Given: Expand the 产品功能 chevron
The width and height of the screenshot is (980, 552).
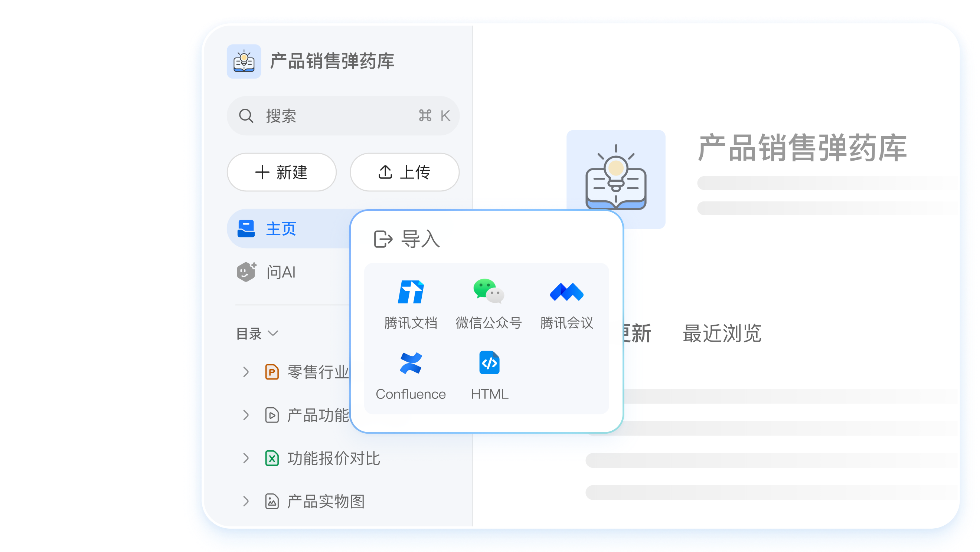Looking at the screenshot, I should click(x=246, y=415).
